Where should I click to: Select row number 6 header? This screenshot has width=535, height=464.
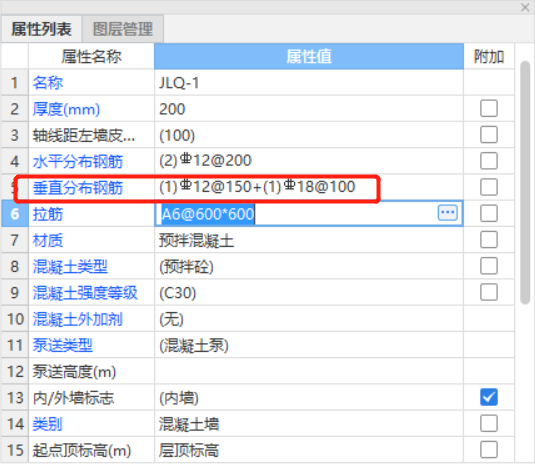point(15,214)
